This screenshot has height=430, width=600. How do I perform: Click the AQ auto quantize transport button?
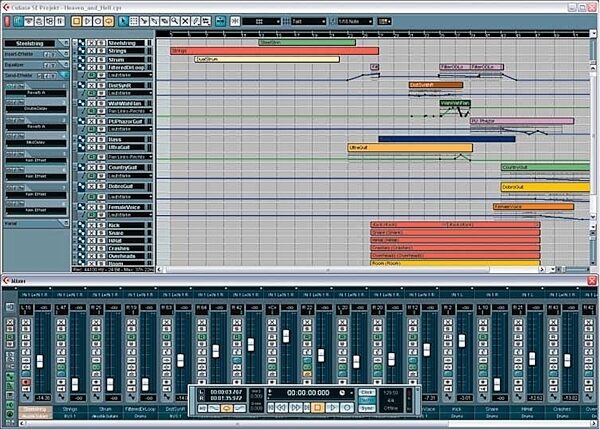(202, 409)
